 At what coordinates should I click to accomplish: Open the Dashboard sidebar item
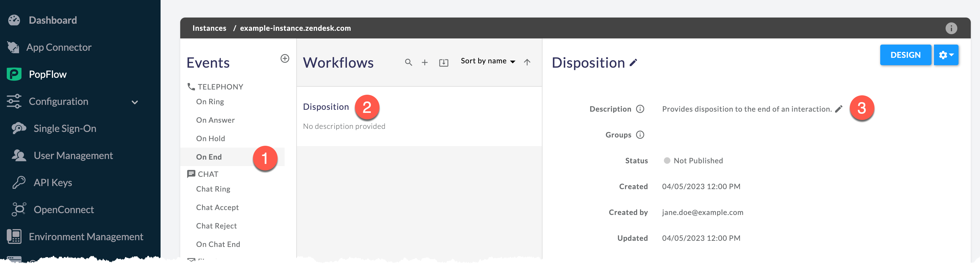coord(52,20)
